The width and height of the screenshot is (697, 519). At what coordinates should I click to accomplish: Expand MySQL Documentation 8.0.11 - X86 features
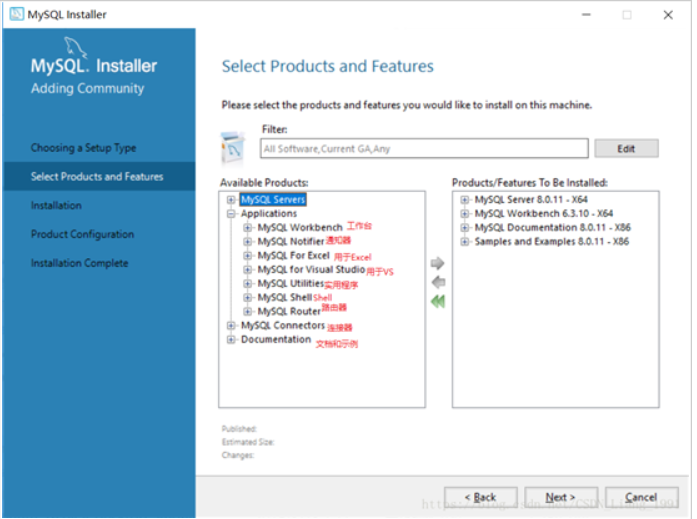(465, 228)
